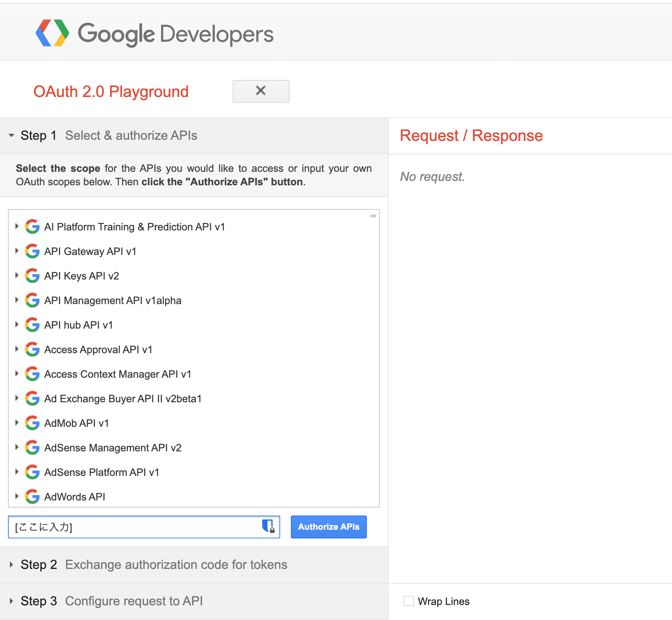Click the X button beside OAuth 2.0 Playground
The width and height of the screenshot is (672, 620).
(261, 91)
